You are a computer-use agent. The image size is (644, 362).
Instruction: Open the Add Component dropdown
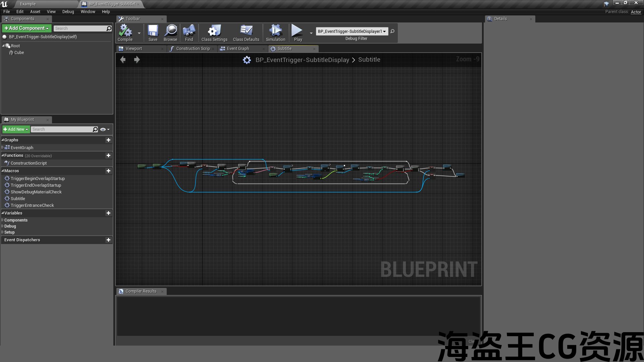point(27,28)
